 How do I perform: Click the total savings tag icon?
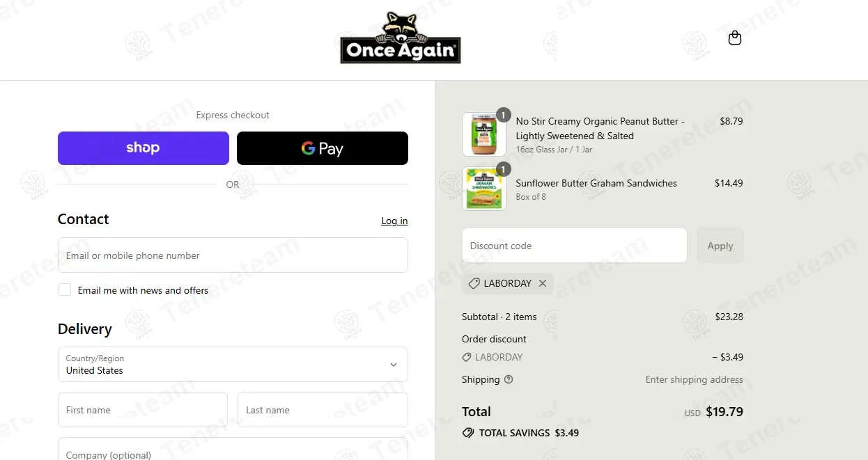tap(468, 433)
